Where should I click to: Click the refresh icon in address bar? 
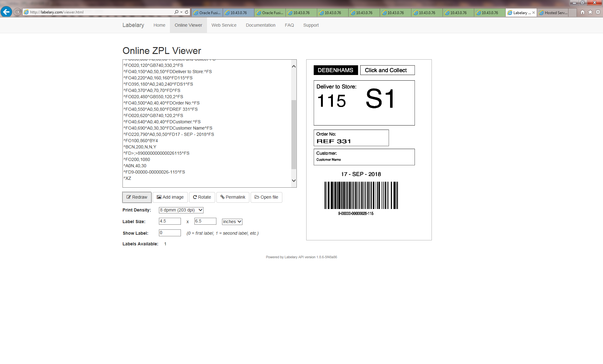point(187,12)
